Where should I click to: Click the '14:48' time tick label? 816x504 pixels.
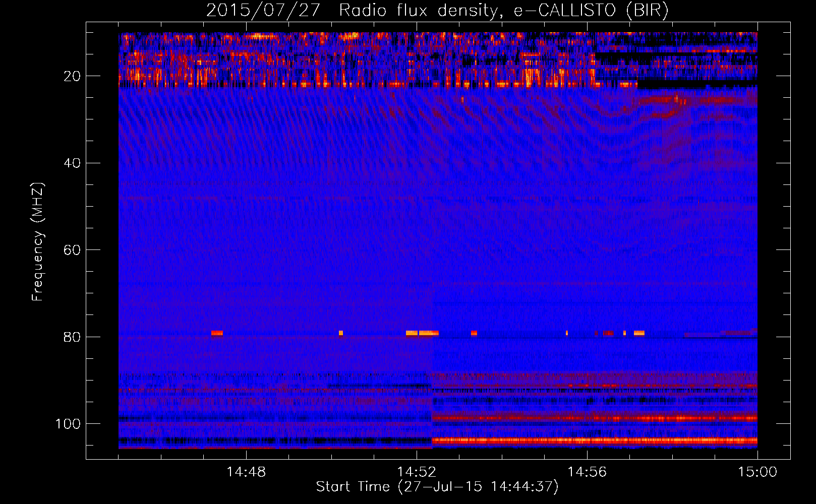pos(246,472)
